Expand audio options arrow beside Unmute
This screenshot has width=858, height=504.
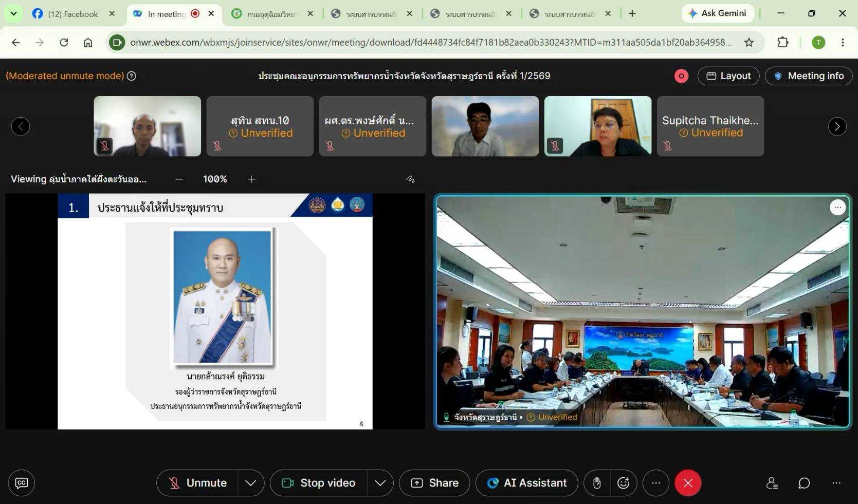[x=251, y=483]
